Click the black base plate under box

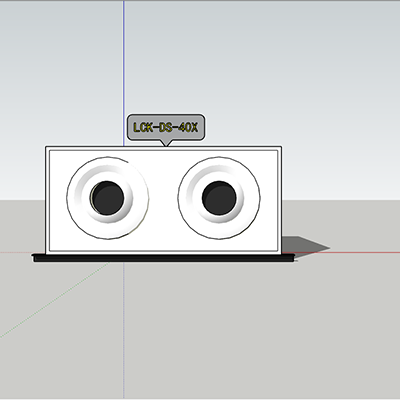[x=163, y=258]
